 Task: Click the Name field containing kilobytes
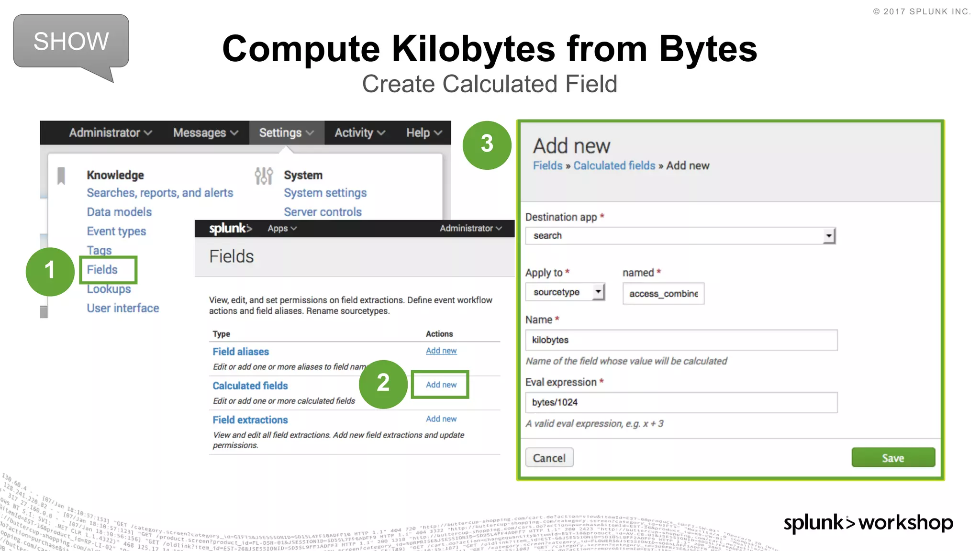click(x=681, y=340)
